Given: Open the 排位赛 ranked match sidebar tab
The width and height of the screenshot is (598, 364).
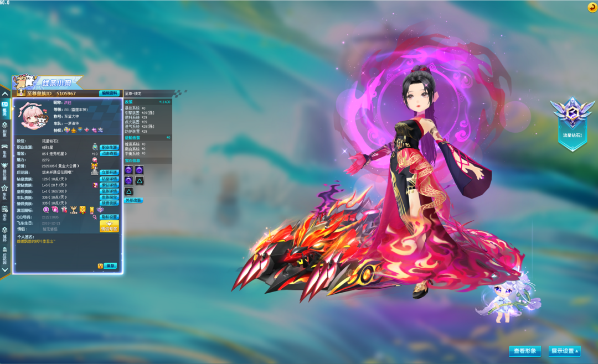Looking at the screenshot, I should pyautogui.click(x=4, y=171).
